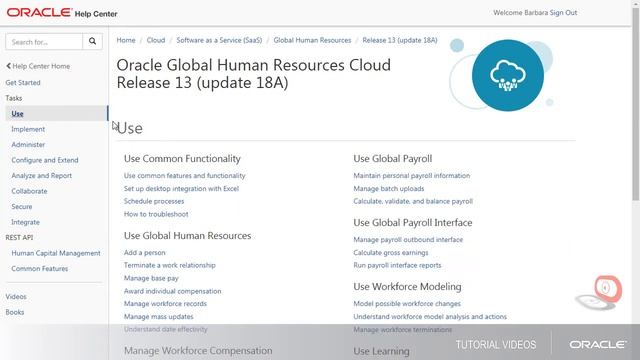640x360 pixels.
Task: Open How to troubleshoot link
Action: pos(156,214)
